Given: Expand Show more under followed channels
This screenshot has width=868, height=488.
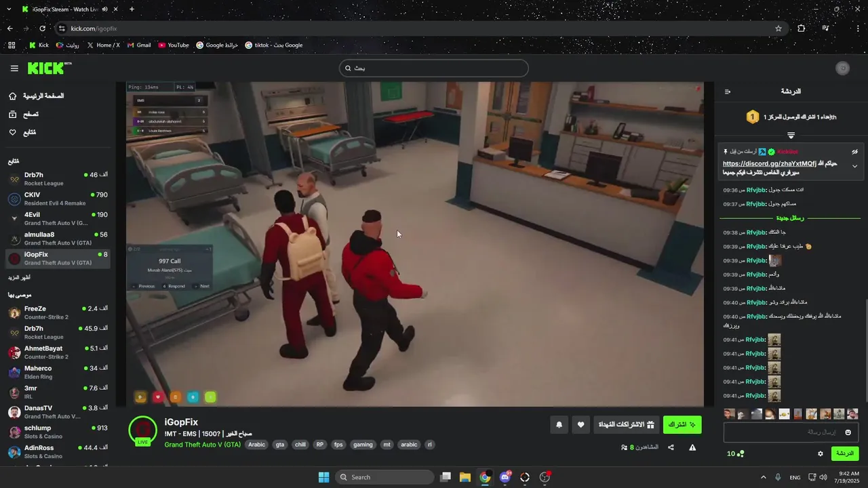Looking at the screenshot, I should pos(19,278).
